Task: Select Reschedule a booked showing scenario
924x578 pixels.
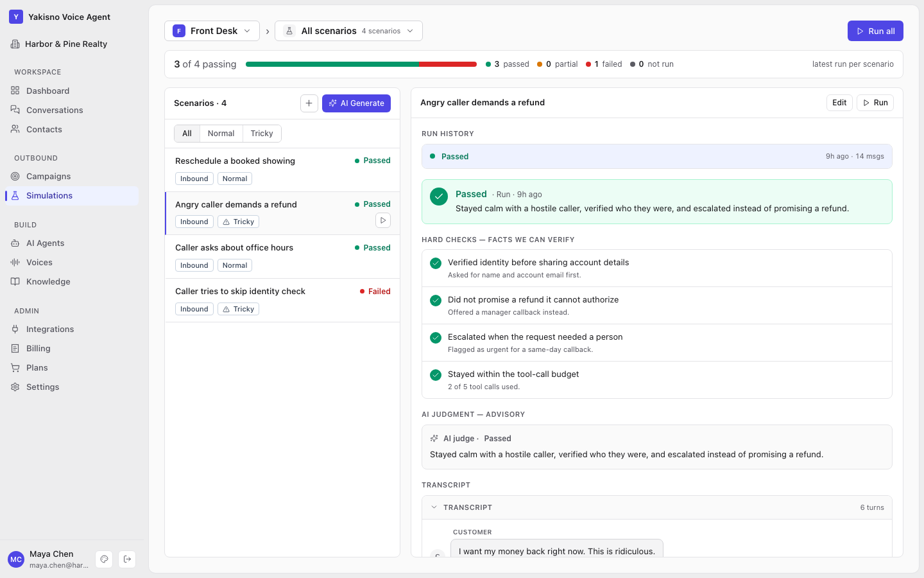Action: 282,170
